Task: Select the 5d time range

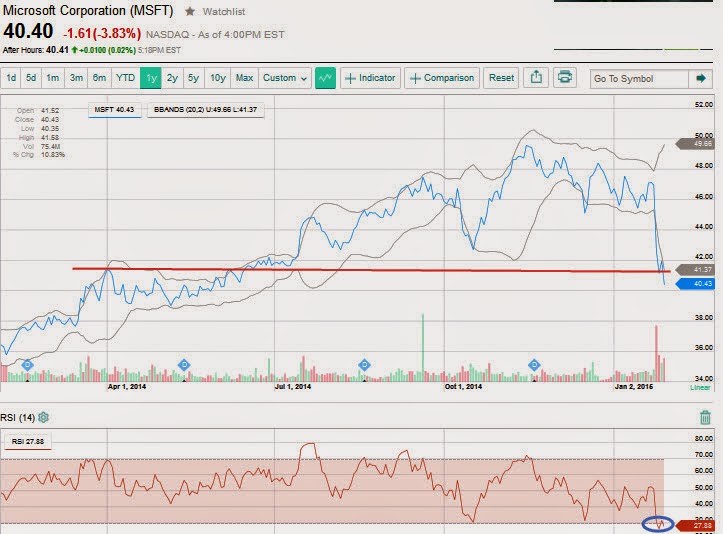Action: click(31, 78)
